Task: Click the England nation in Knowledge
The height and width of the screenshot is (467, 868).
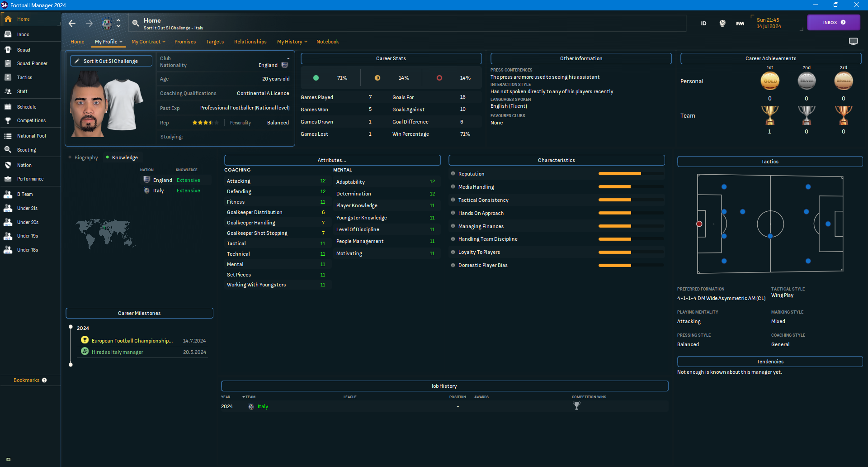Action: 162,180
